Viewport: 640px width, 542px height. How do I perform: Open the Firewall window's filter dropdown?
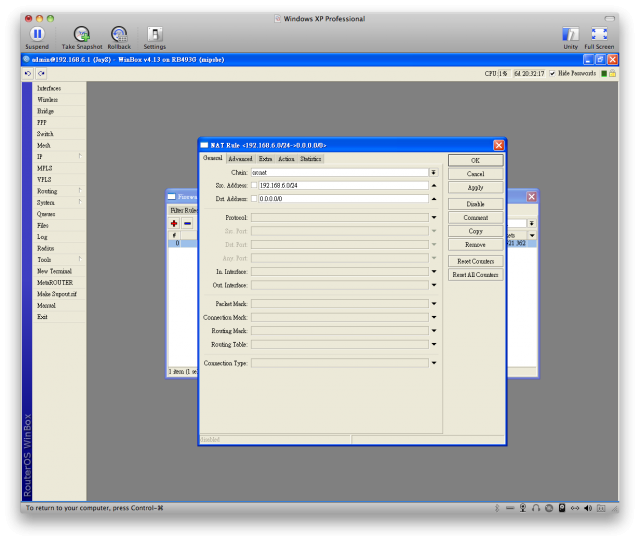click(x=531, y=223)
